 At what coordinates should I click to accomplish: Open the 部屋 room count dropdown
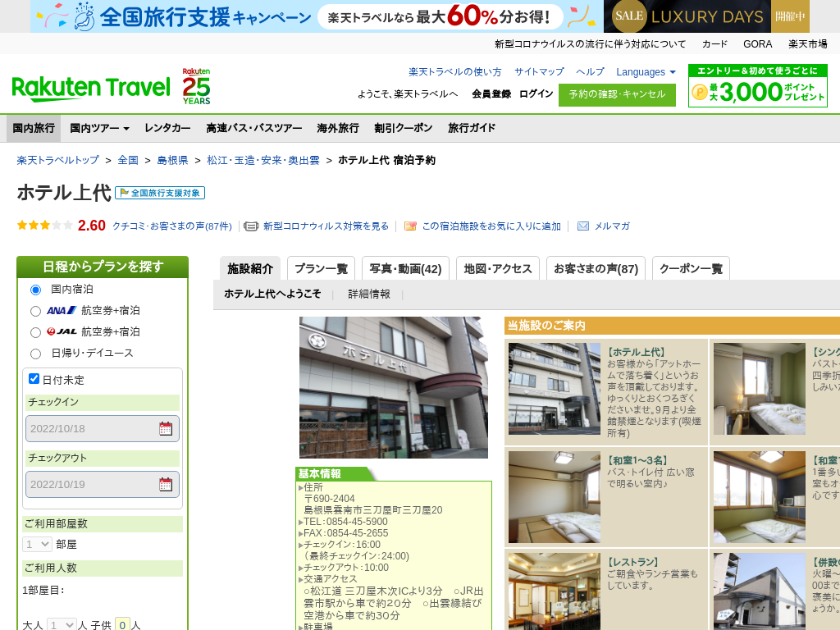click(37, 545)
